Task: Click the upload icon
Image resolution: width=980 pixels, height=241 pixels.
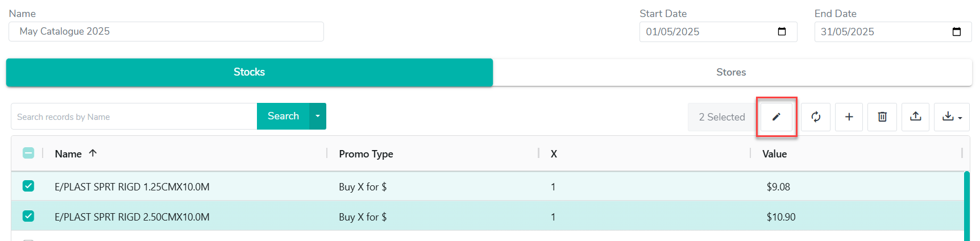Action: [x=915, y=117]
